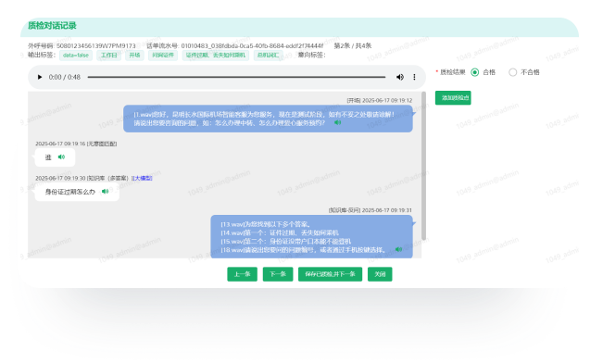Play sound for the short user reply at 09:19:16

pos(61,157)
